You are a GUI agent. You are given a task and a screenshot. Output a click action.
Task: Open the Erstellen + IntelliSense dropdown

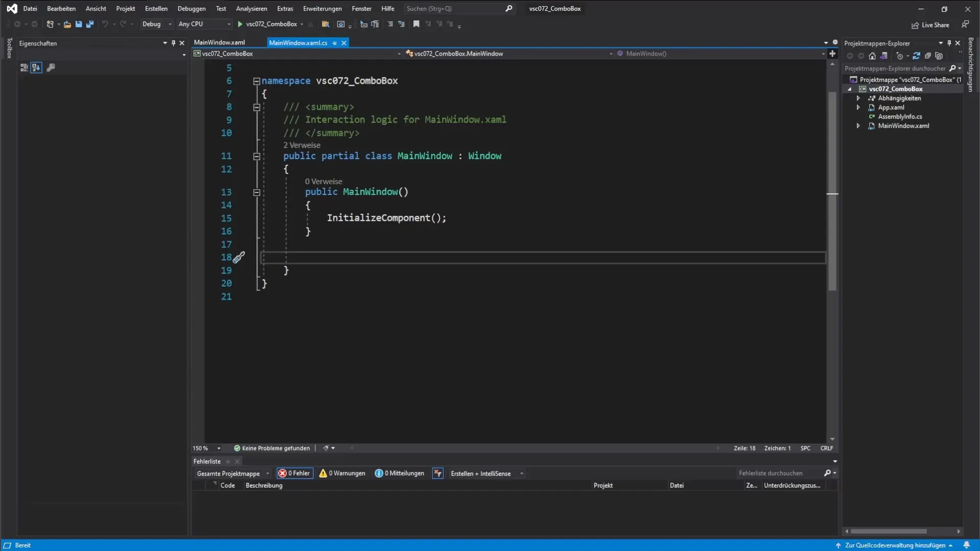486,473
